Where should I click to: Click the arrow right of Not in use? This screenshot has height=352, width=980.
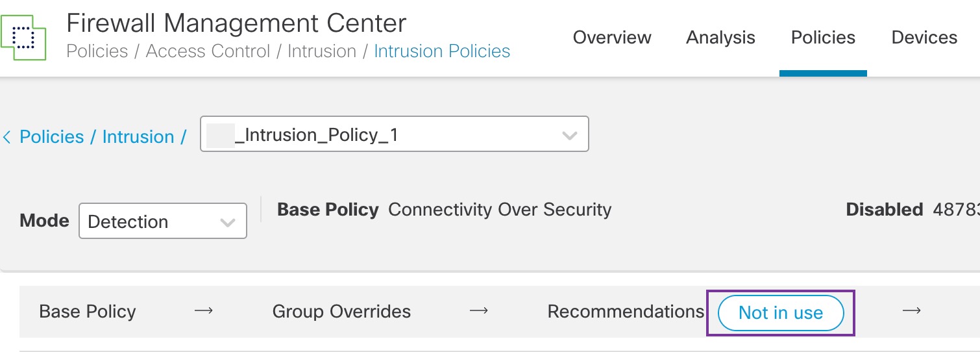click(x=912, y=311)
